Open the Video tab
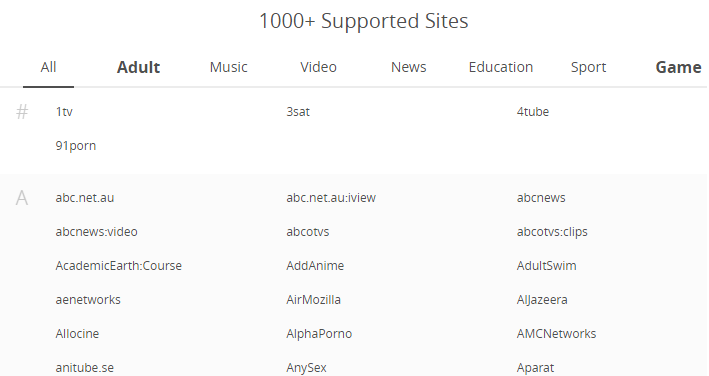The width and height of the screenshot is (709, 376). 318,67
